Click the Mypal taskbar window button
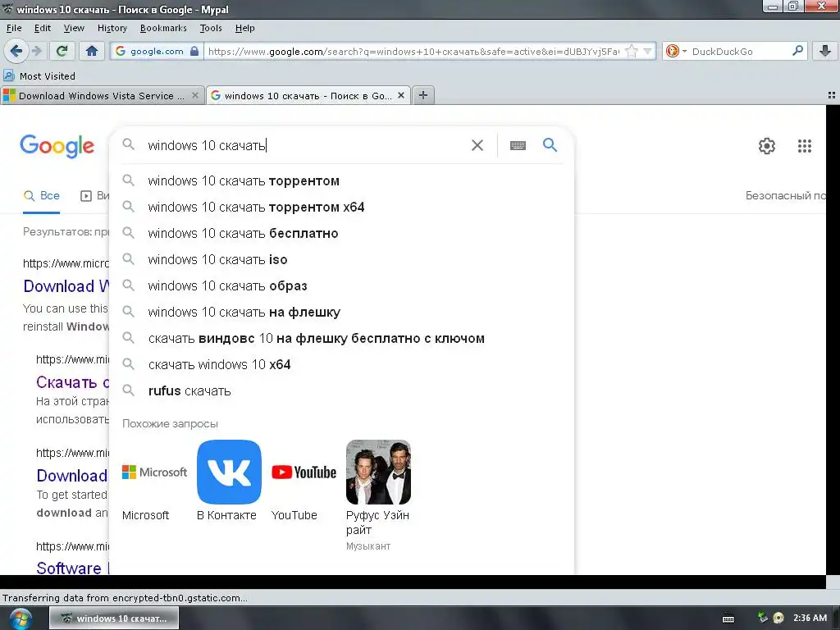Image resolution: width=840 pixels, height=630 pixels. click(x=114, y=619)
